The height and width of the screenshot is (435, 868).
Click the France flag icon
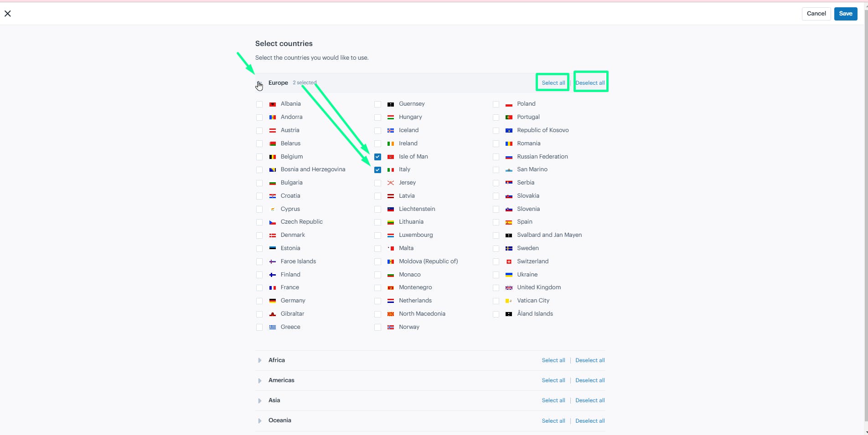[x=273, y=288]
